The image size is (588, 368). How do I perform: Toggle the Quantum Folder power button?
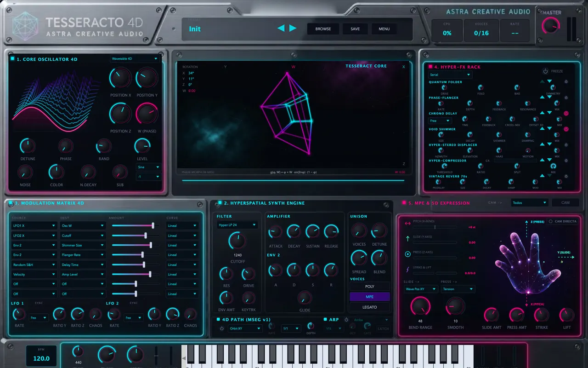click(566, 82)
